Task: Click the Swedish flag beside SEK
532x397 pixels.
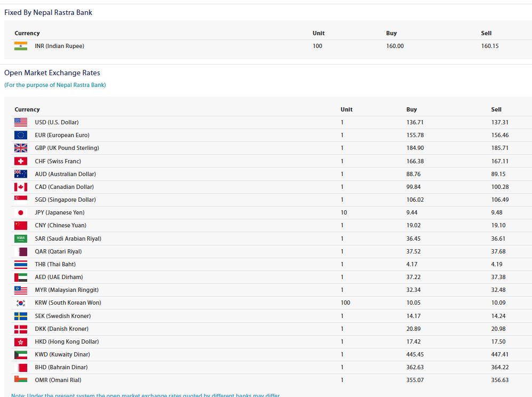Action: coord(21,316)
